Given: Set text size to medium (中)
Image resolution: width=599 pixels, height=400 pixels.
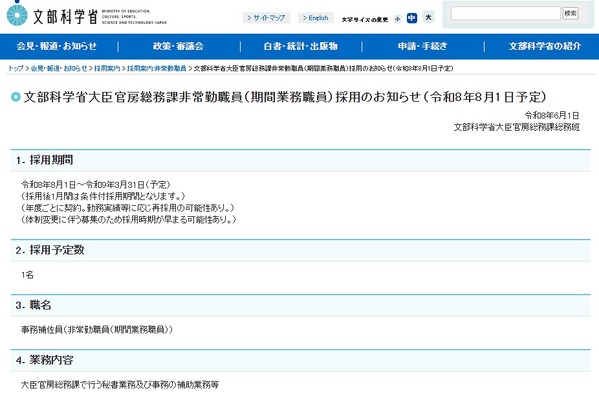Looking at the screenshot, I should tap(412, 18).
